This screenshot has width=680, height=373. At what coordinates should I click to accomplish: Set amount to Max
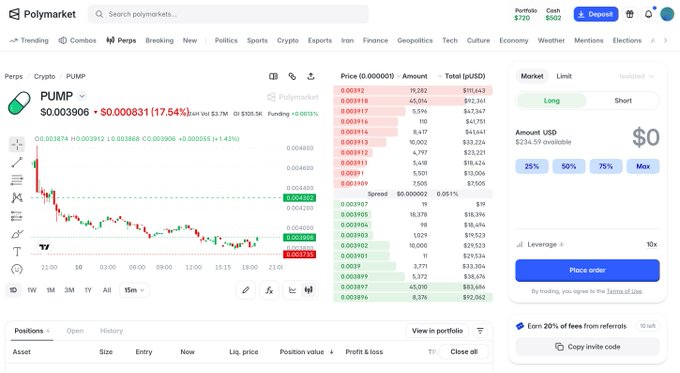coord(643,167)
